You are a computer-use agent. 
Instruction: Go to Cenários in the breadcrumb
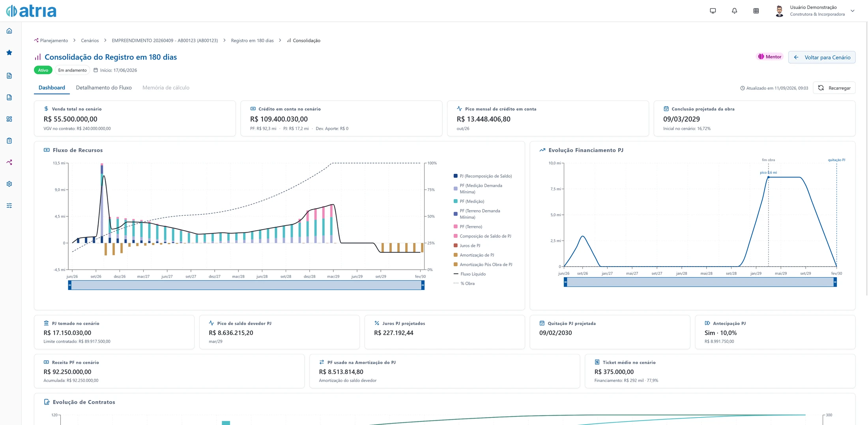point(90,41)
